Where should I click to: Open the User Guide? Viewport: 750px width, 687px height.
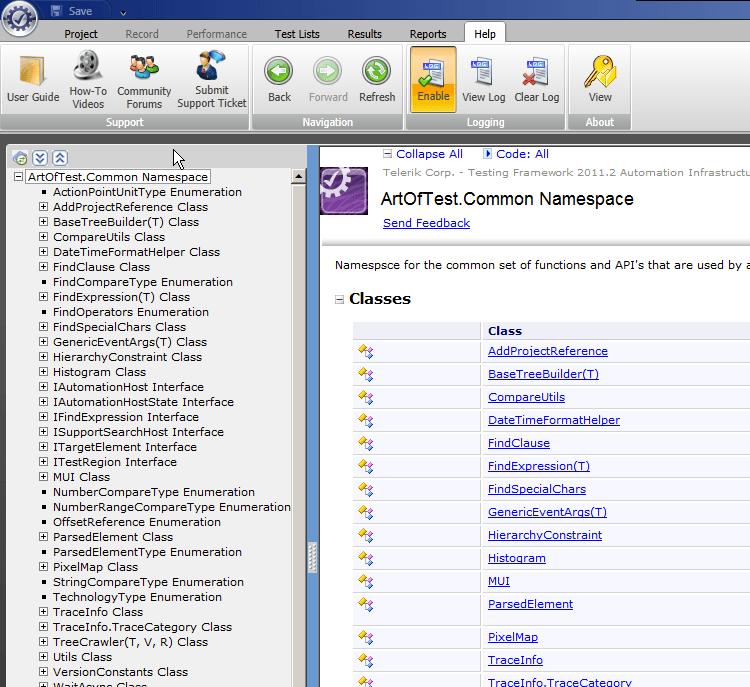tap(33, 79)
